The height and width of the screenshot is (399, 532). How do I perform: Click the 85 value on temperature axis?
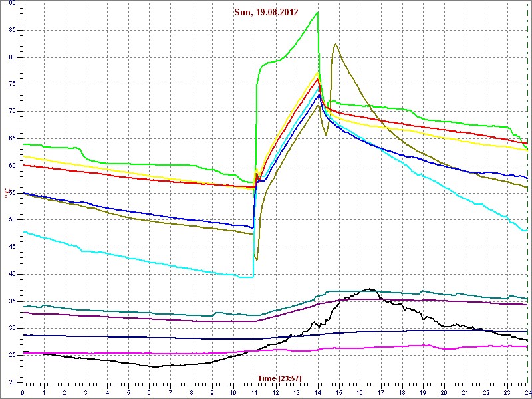[12, 30]
